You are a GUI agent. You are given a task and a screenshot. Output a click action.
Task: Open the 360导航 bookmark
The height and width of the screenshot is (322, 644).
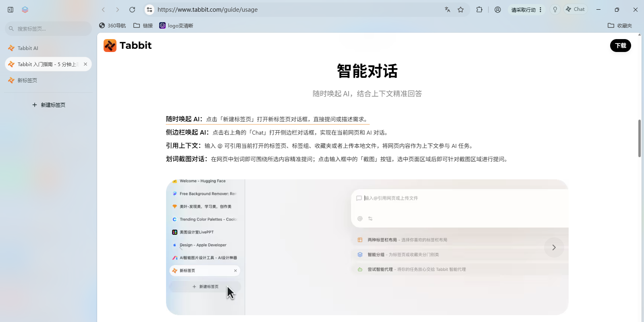pyautogui.click(x=112, y=26)
